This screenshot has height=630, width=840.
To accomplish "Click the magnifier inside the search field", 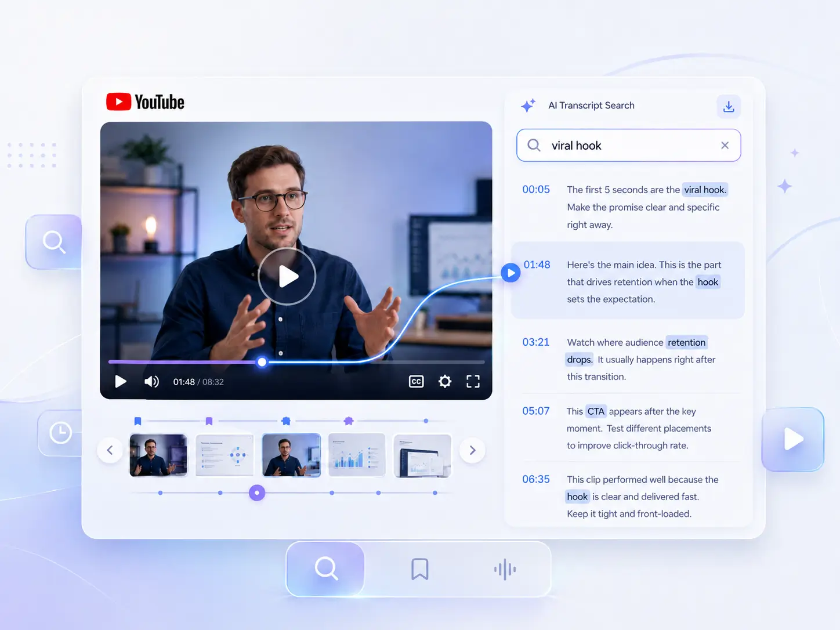I will click(534, 145).
